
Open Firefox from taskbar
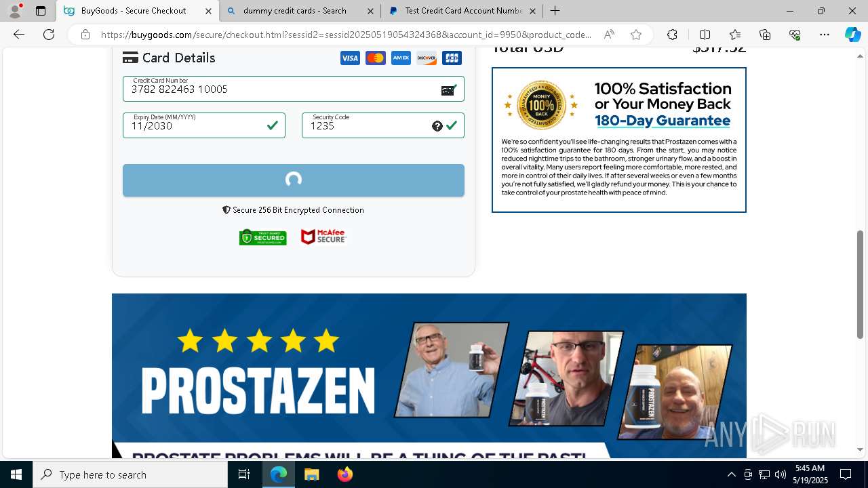pos(344,474)
